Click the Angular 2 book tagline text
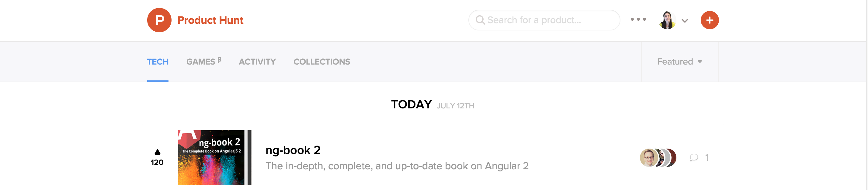This screenshot has height=190, width=868. 397,166
